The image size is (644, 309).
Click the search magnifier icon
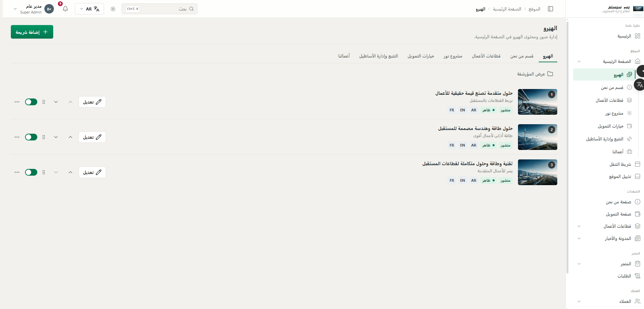(191, 9)
